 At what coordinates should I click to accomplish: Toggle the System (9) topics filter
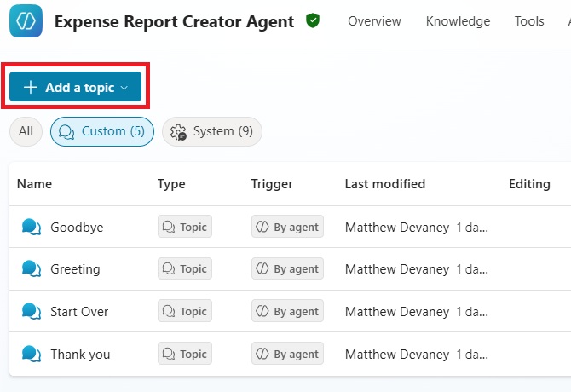click(212, 131)
